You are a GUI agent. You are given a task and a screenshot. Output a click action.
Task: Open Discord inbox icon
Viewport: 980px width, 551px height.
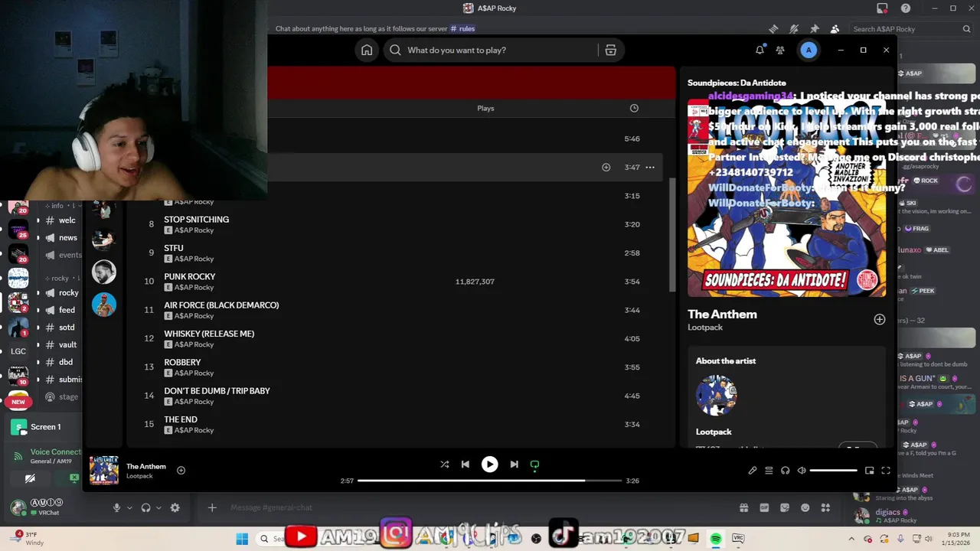(882, 8)
